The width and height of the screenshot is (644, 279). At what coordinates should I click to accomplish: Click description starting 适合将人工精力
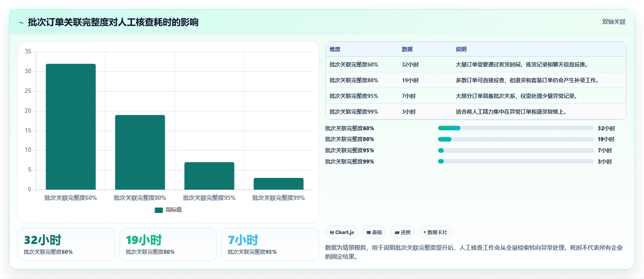pyautogui.click(x=511, y=112)
